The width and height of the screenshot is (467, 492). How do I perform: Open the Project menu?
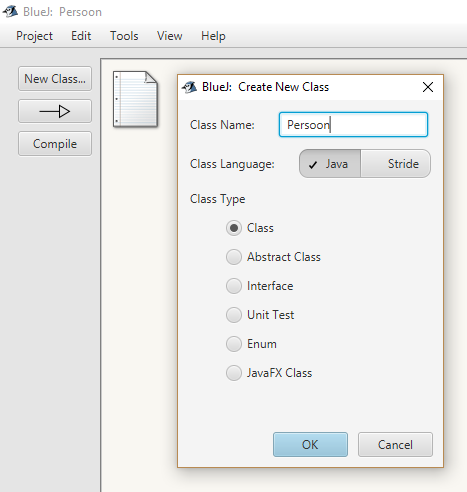[34, 36]
